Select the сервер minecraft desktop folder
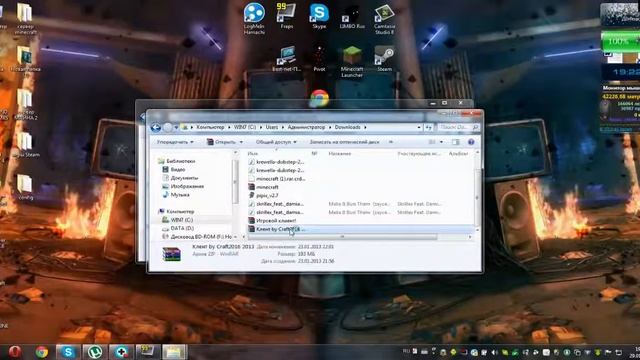 click(25, 19)
